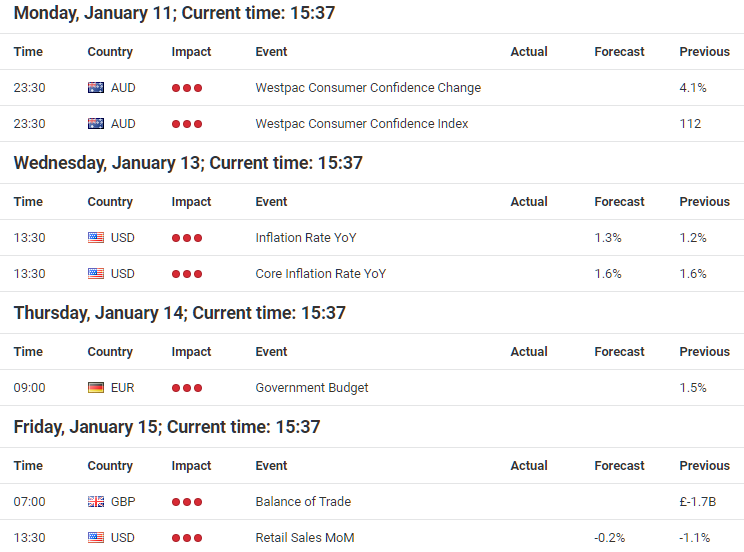
Task: Click the US flag beside Core Inflation Rate YoY
Action: (96, 274)
